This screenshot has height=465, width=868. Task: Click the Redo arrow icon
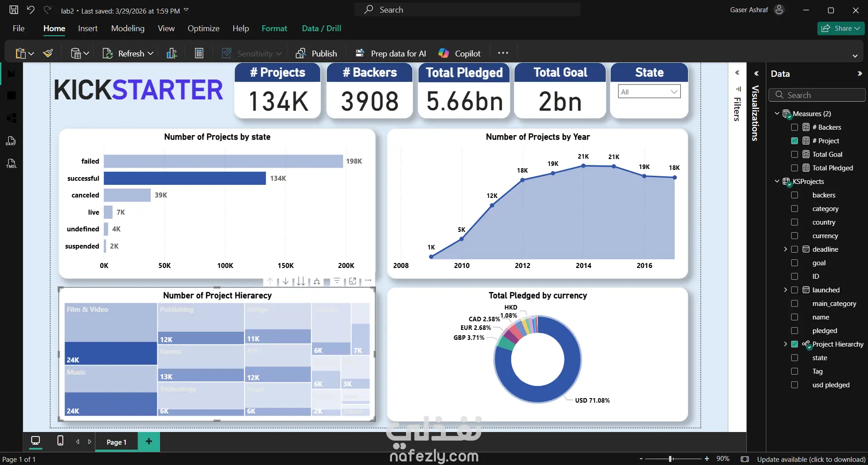click(47, 9)
